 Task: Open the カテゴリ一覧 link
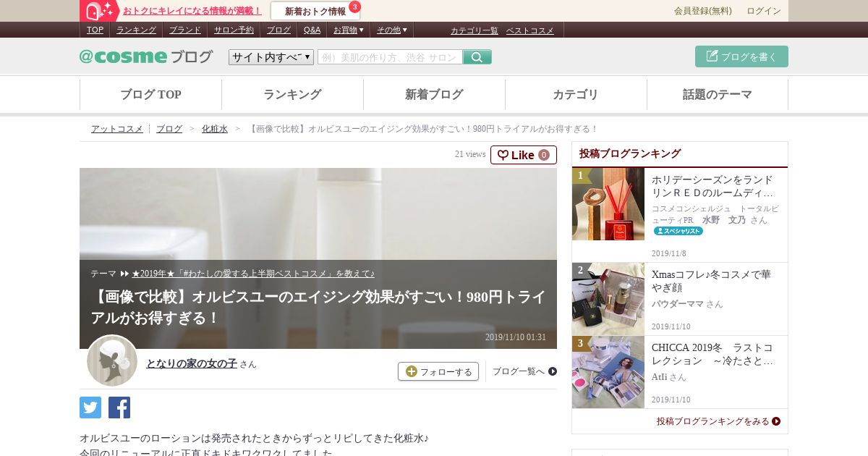(x=475, y=30)
